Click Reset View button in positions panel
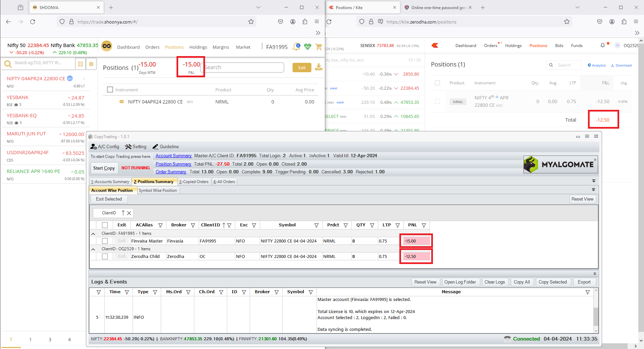644x349 pixels. 582,199
